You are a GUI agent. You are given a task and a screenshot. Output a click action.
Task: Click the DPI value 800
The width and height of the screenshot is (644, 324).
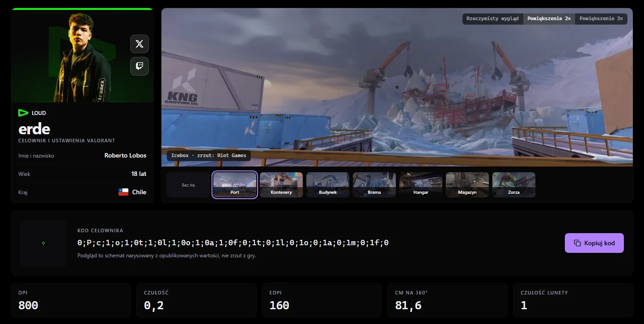(x=28, y=306)
